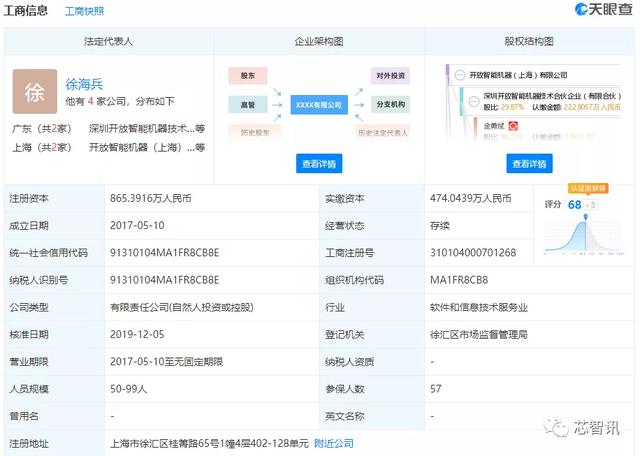Click the score distribution chart marker
Screen dimensions: 640x456
click(586, 217)
